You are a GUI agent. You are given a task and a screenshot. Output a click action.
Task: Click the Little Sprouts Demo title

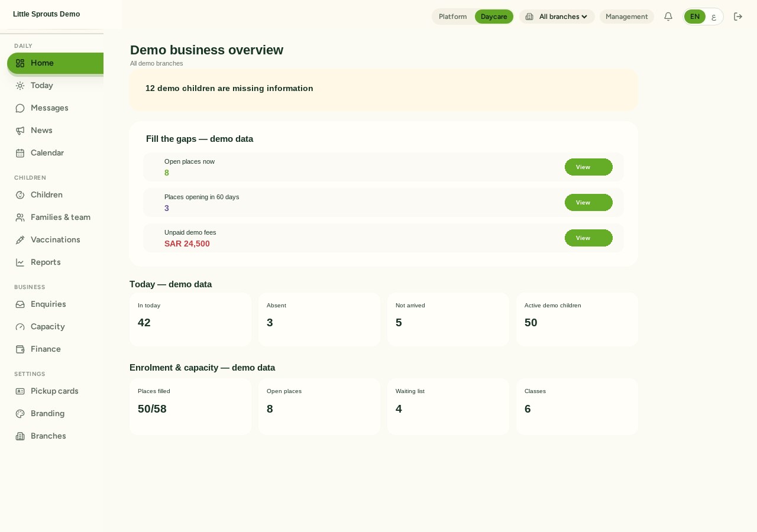(x=46, y=14)
